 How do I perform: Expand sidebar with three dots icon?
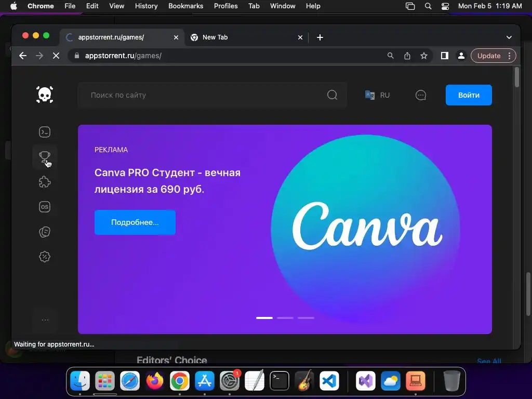pyautogui.click(x=45, y=320)
